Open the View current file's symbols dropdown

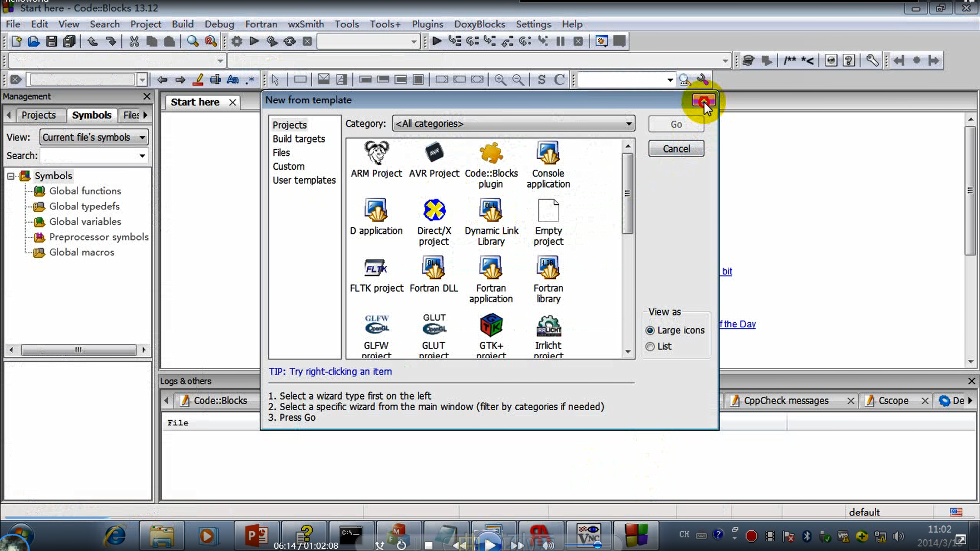(x=93, y=137)
